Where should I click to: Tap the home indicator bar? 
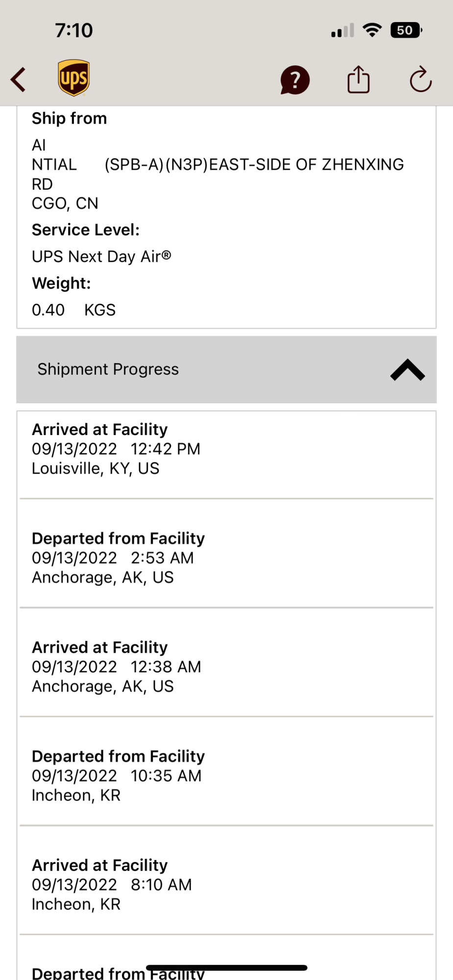click(226, 968)
